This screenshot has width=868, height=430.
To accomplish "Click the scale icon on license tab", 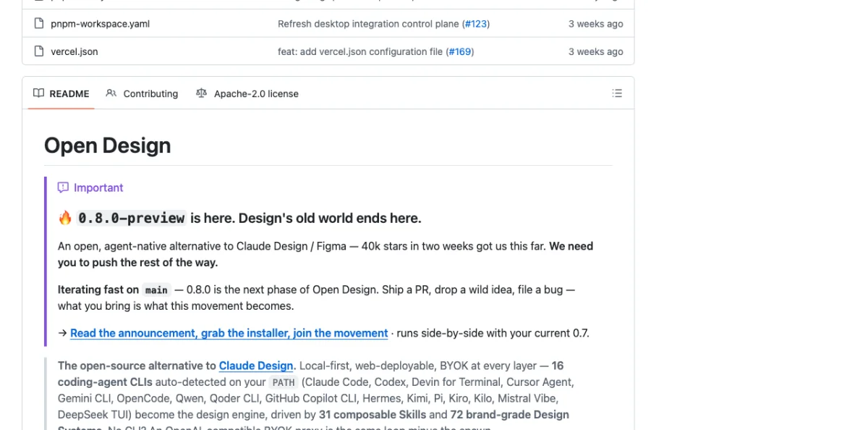I will (201, 93).
